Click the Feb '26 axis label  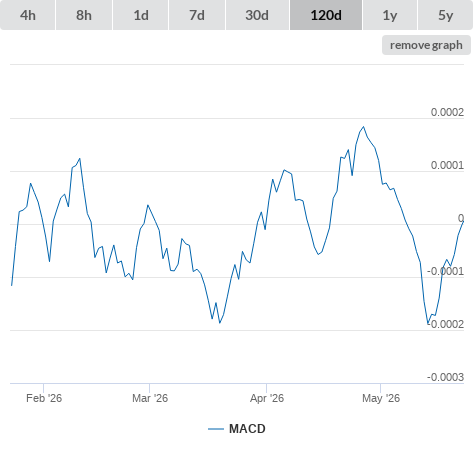tap(44, 398)
